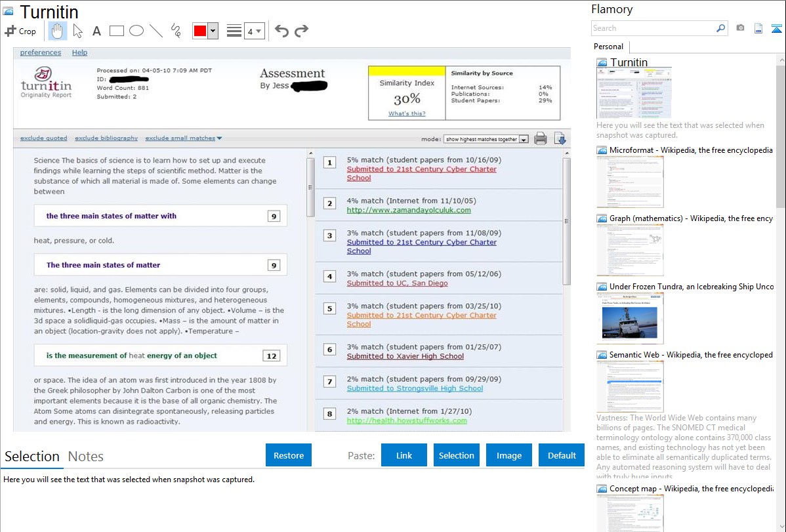Pick the rectangle shape tool
The width and height of the screenshot is (786, 532).
coord(116,31)
